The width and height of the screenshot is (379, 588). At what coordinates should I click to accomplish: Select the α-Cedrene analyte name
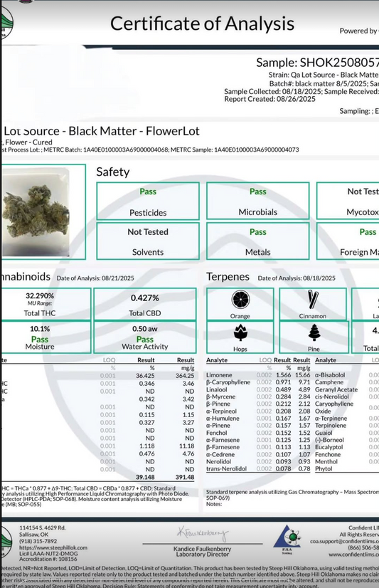pos(220,454)
